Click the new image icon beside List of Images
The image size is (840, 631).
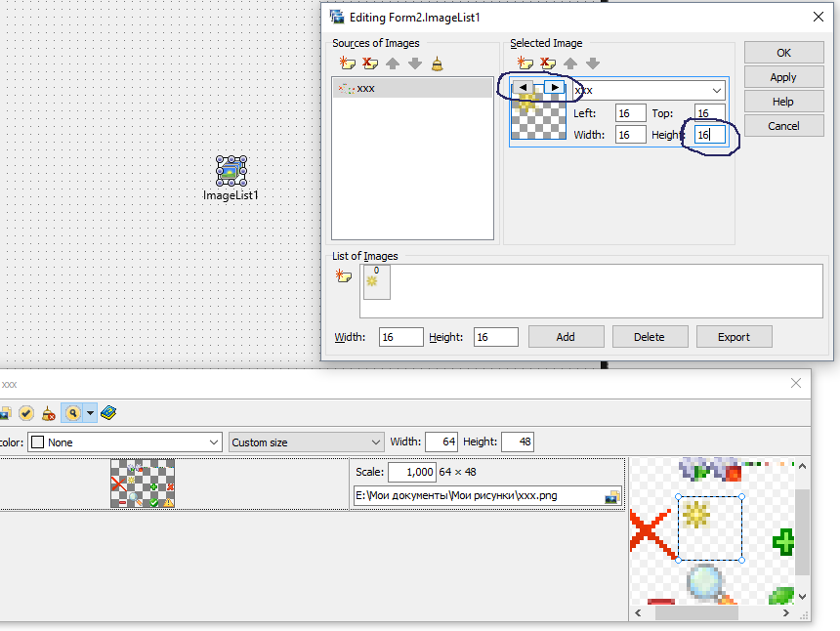pos(344,275)
